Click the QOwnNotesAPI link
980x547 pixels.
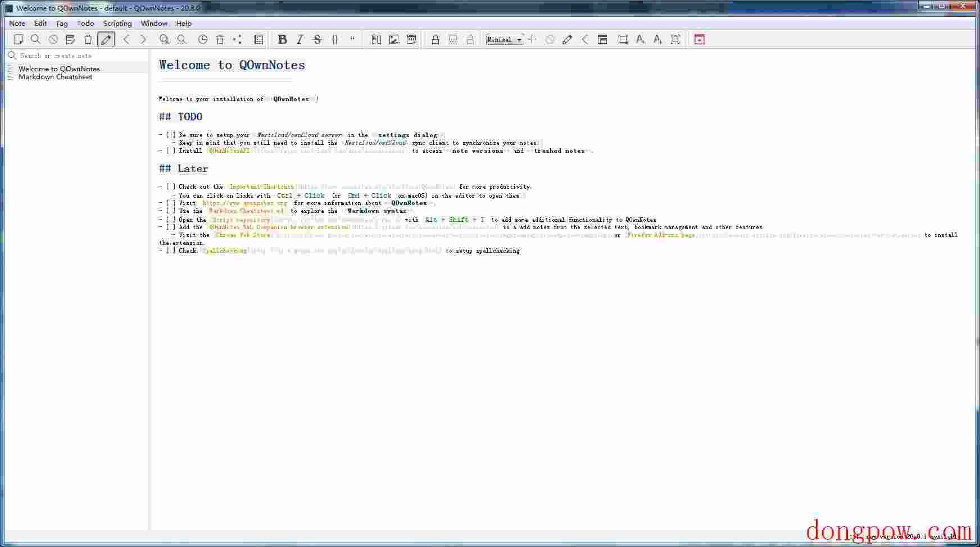click(229, 151)
